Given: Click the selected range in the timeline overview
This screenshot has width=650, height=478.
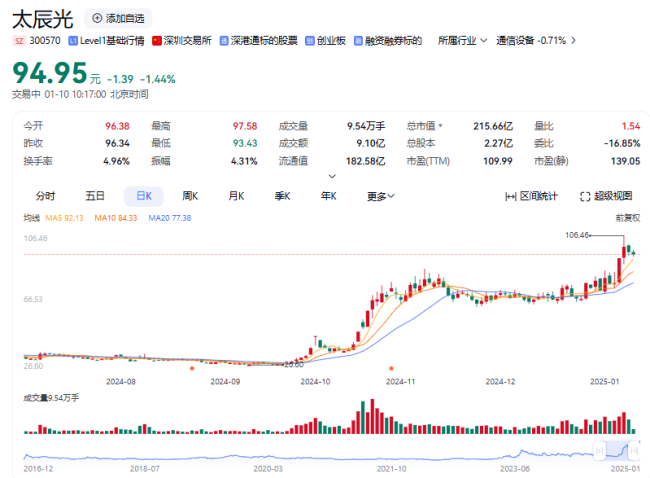Looking at the screenshot, I should point(617,451).
